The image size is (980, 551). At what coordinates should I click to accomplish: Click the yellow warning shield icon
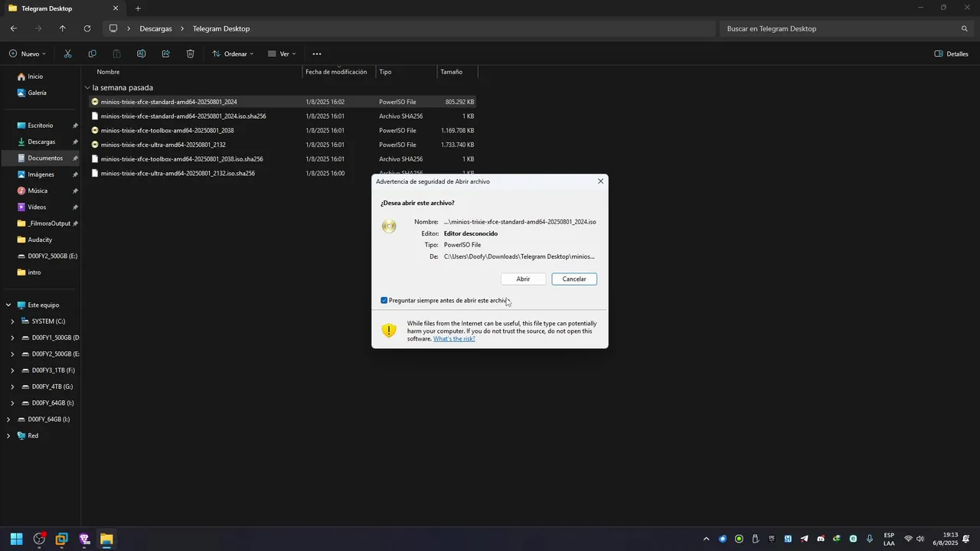389,331
